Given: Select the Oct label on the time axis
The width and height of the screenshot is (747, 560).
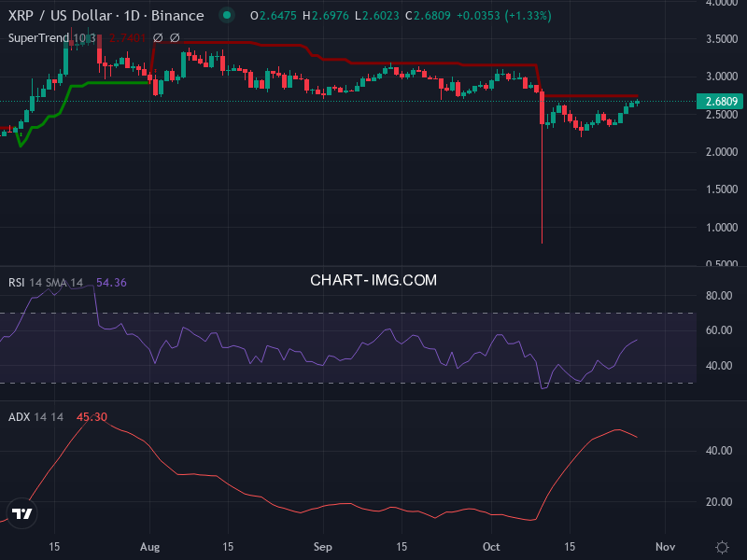Looking at the screenshot, I should (491, 547).
